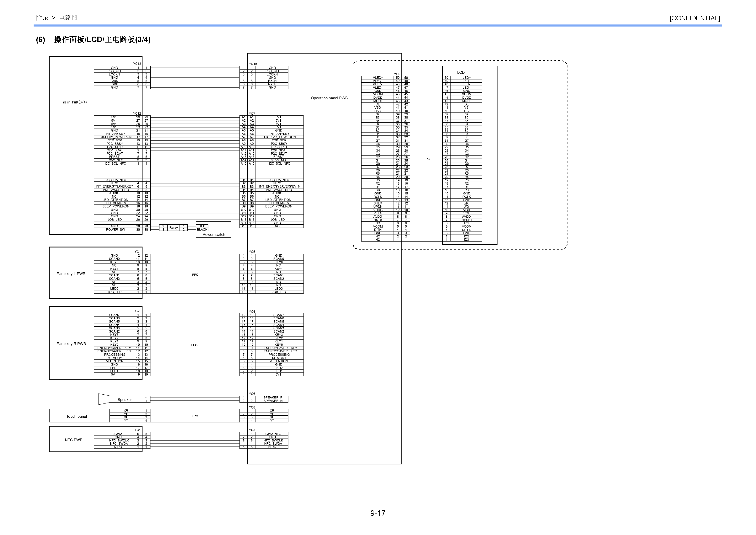
Task: Click connector label YC12
Action: pos(137,113)
